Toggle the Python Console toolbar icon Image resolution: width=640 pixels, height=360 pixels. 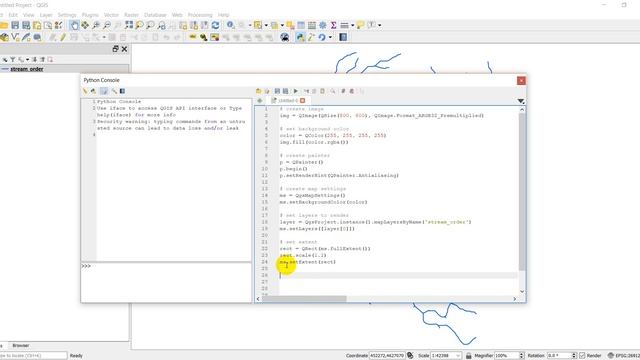[300, 38]
